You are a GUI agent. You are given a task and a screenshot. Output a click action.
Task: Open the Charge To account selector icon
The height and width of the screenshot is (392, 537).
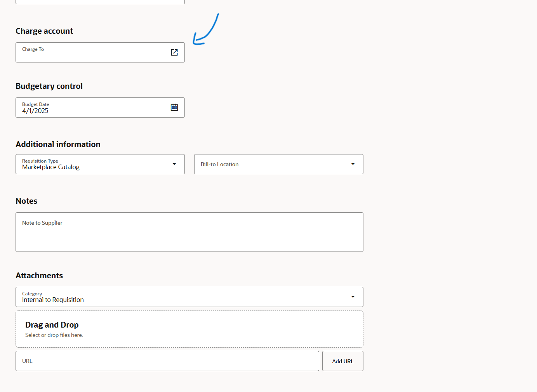tap(174, 52)
